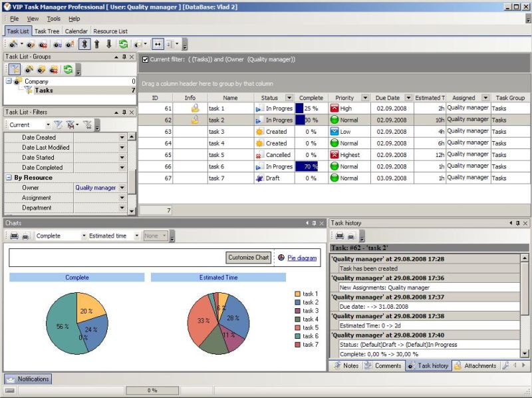532x398 pixels.
Task: Click the Customize Chart button
Action: (x=249, y=258)
